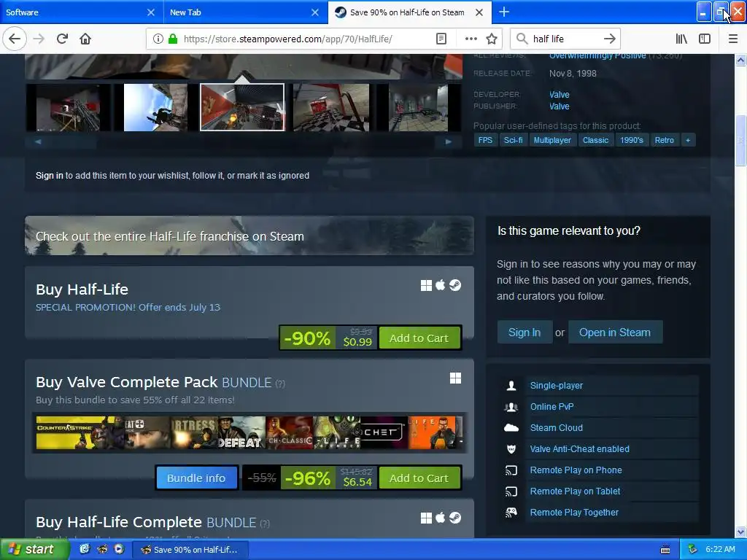
Task: Click Windows platform icon in Buy Half-Life
Action: click(426, 285)
